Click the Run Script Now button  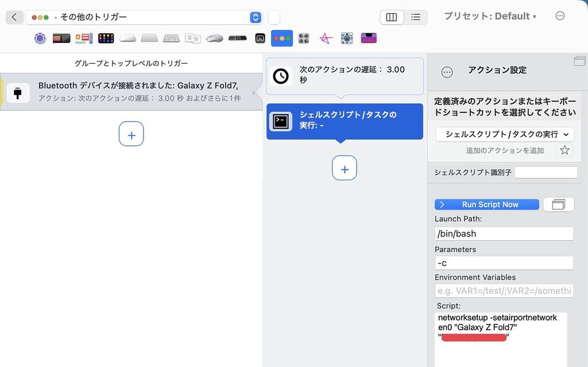coord(487,204)
